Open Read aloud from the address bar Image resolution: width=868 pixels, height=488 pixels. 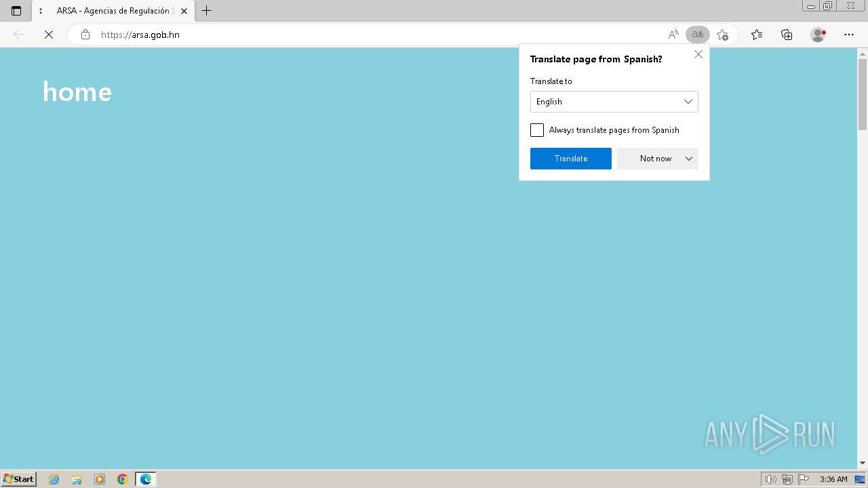pyautogui.click(x=673, y=35)
